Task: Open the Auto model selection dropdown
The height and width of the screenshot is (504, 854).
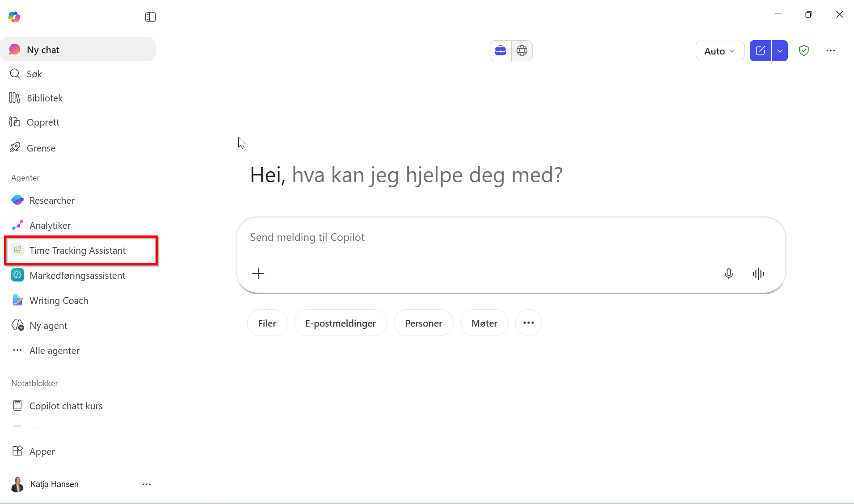Action: pos(719,50)
